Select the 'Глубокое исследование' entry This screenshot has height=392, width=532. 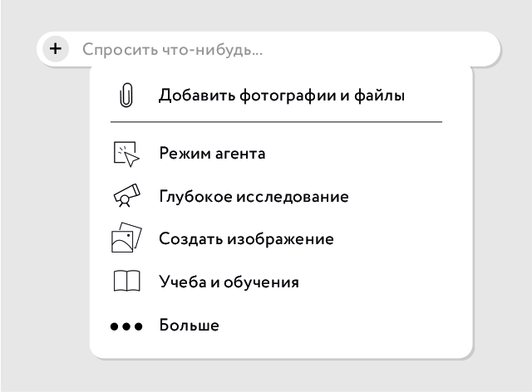254,197
